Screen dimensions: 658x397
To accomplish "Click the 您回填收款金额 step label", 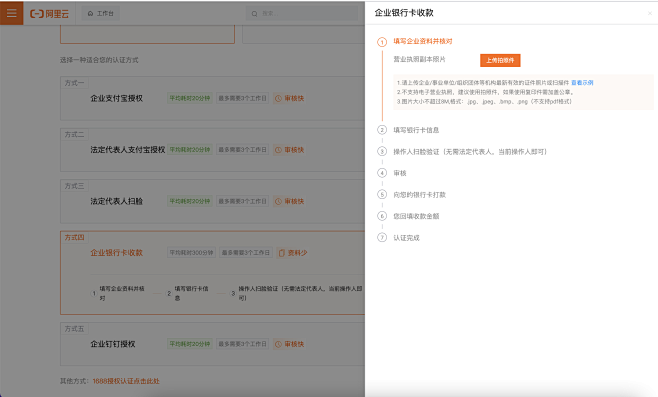I will pos(416,216).
